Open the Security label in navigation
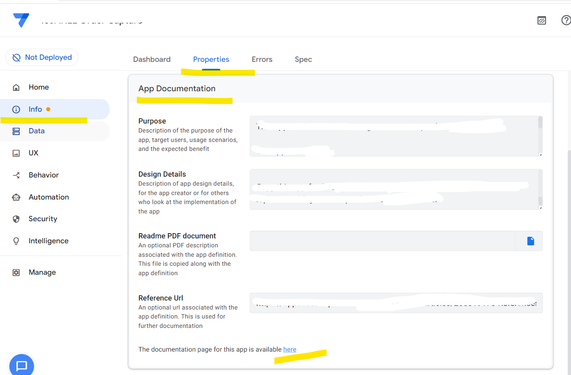The width and height of the screenshot is (571, 375). (43, 219)
